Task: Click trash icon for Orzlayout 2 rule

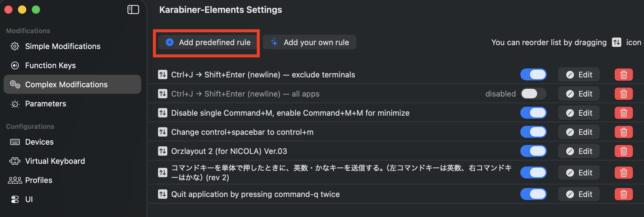Action: [x=623, y=151]
